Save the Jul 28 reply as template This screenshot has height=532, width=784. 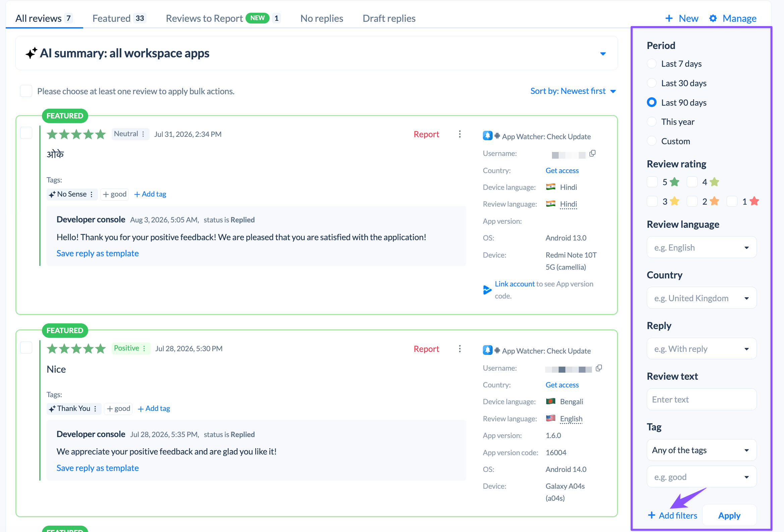tap(98, 468)
